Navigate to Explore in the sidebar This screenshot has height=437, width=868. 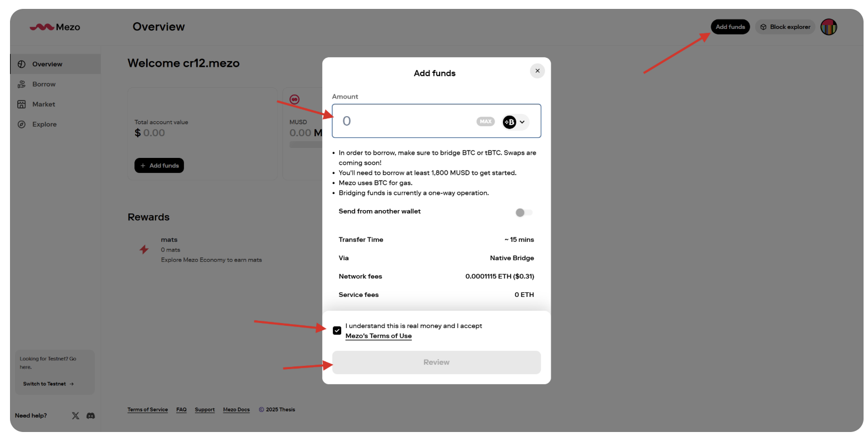point(44,125)
